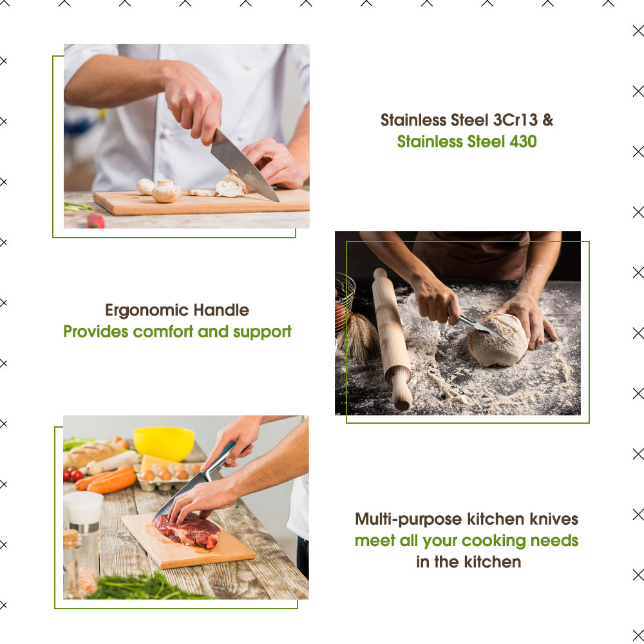
Task: Click the yellow bowl on the table
Action: click(x=164, y=444)
